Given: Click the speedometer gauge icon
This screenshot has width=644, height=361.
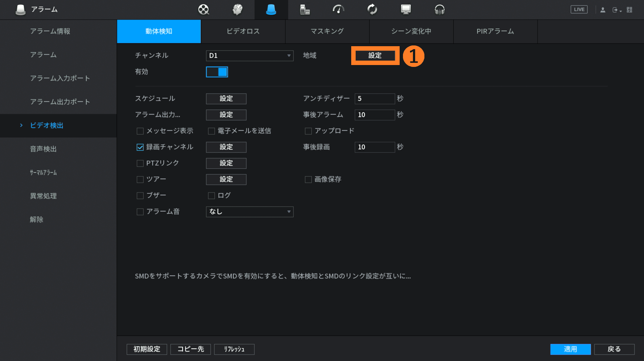Looking at the screenshot, I should coord(338,10).
